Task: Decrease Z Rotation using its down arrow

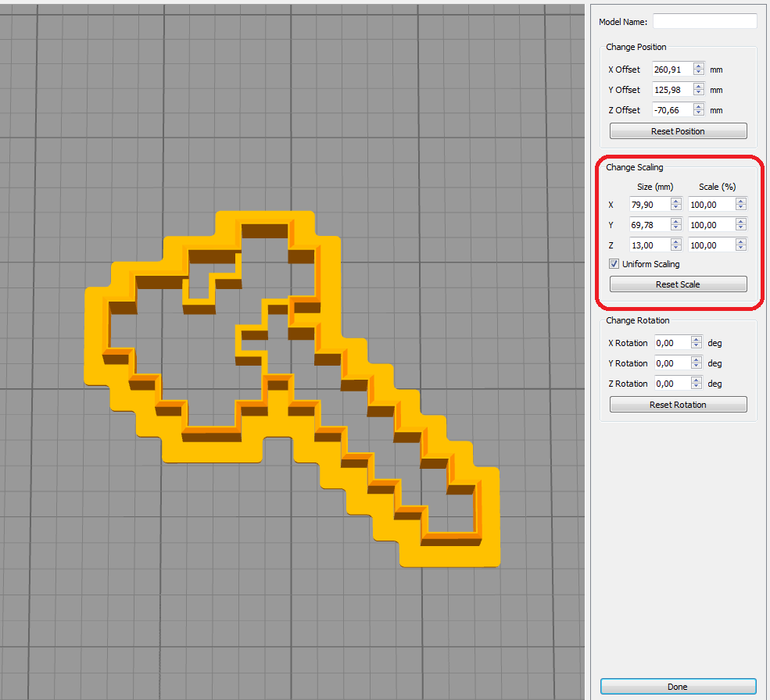Action: pyautogui.click(x=696, y=386)
